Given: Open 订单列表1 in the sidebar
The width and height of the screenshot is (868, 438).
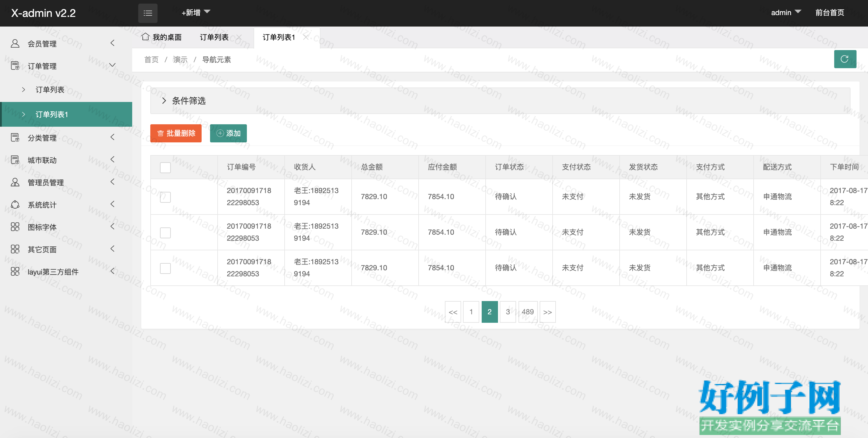Looking at the screenshot, I should 66,114.
